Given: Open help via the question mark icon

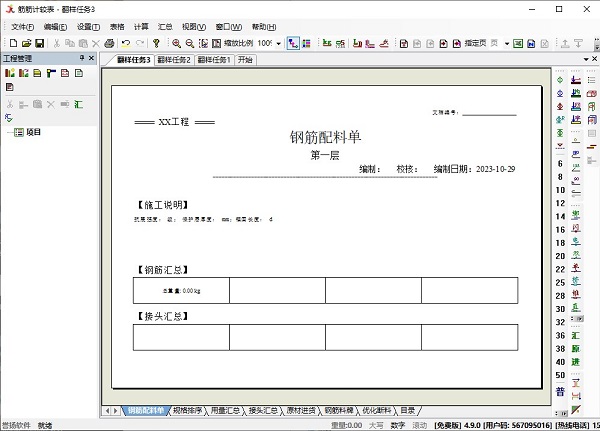Looking at the screenshot, I should coord(156,43).
